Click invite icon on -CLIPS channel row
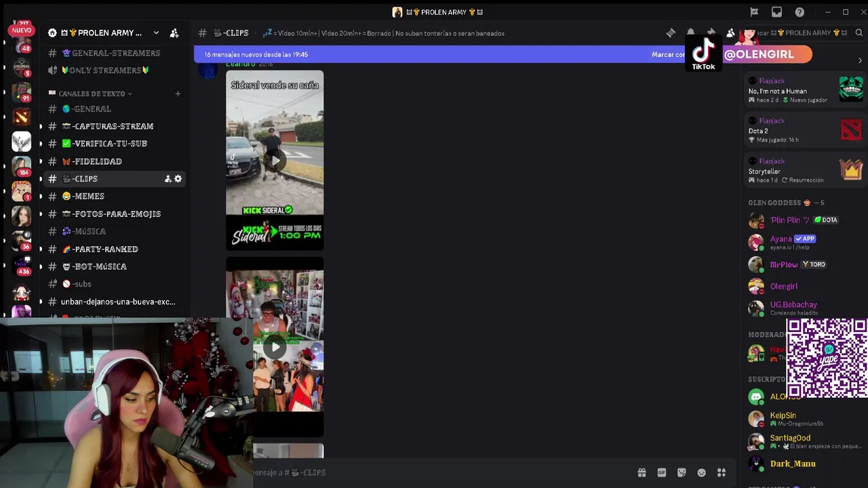Viewport: 868px width, 488px height. [167, 179]
